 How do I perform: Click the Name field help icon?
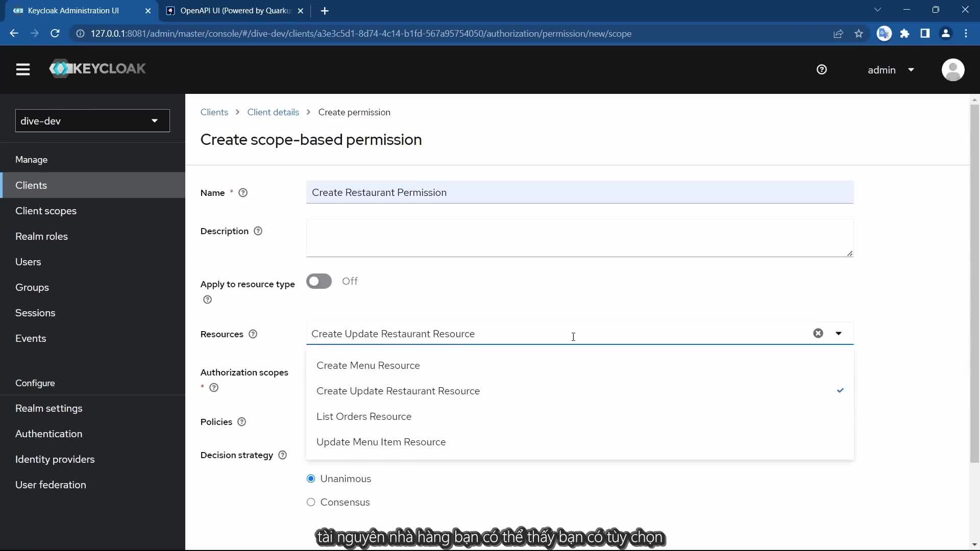pos(243,193)
